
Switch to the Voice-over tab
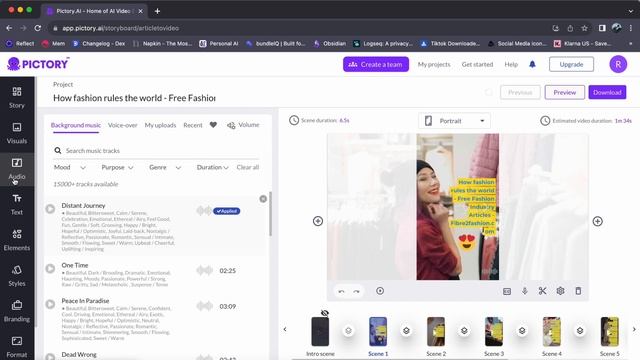tap(122, 125)
